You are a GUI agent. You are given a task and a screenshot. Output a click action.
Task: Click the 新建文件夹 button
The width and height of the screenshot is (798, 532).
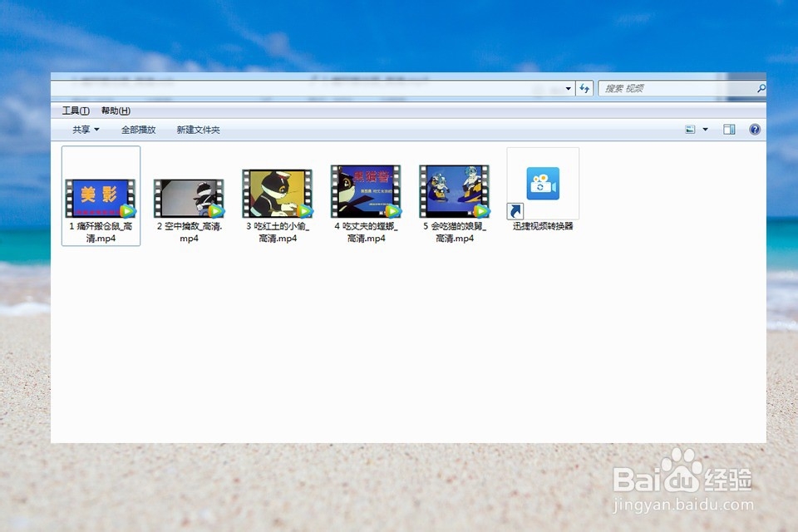(198, 130)
